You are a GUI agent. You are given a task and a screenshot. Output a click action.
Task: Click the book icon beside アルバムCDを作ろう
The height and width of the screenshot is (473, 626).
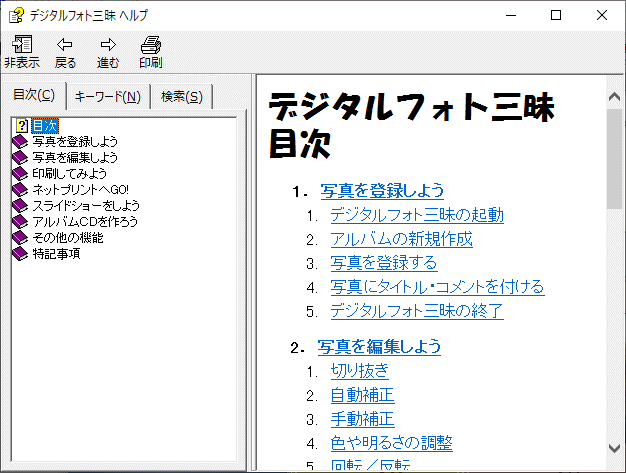tap(21, 222)
